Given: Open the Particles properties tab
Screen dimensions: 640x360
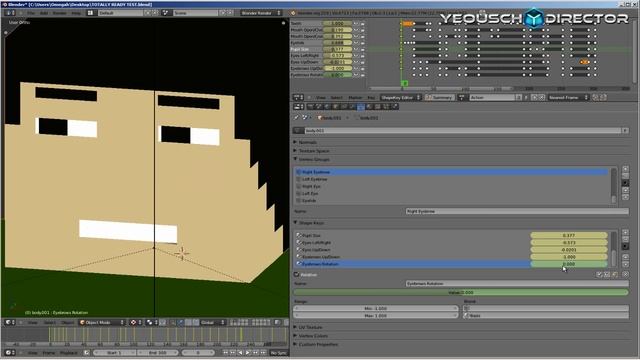Looking at the screenshot, I should (x=386, y=107).
